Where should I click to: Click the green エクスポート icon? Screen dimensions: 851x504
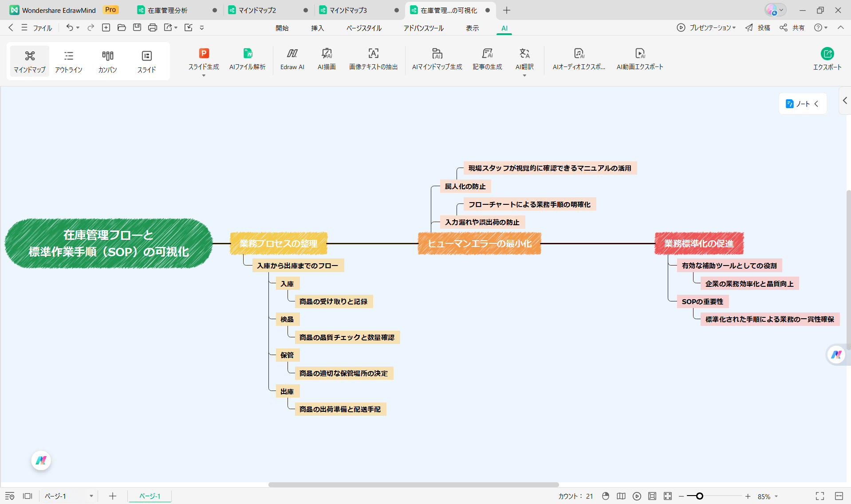tap(827, 54)
